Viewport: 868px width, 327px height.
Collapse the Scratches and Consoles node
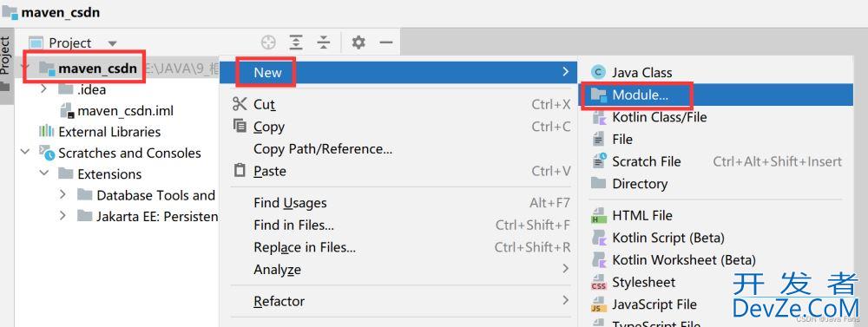click(25, 153)
